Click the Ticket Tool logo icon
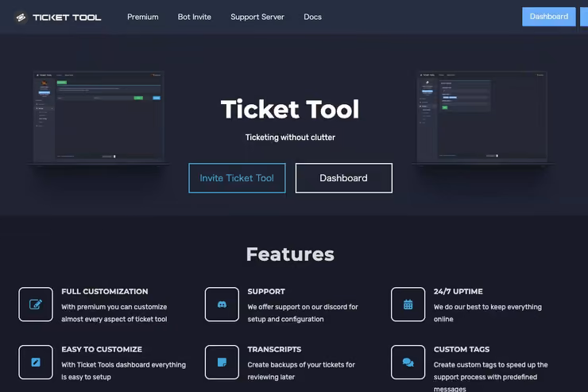 [x=21, y=17]
